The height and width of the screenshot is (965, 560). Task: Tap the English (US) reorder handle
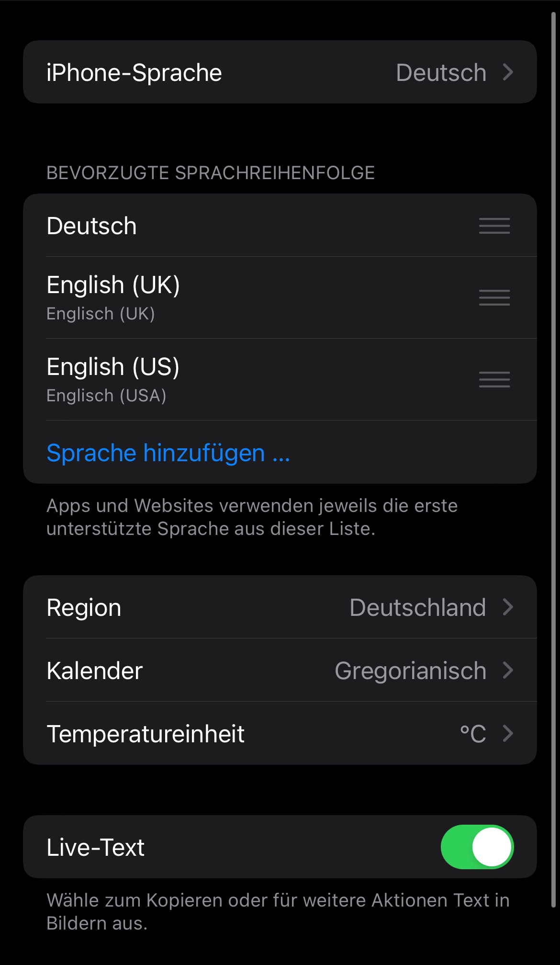pyautogui.click(x=494, y=380)
